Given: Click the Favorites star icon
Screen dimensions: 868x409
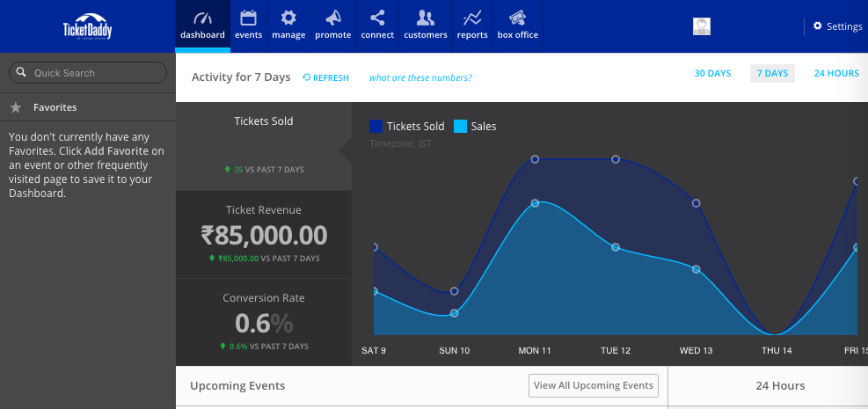Looking at the screenshot, I should click(16, 108).
